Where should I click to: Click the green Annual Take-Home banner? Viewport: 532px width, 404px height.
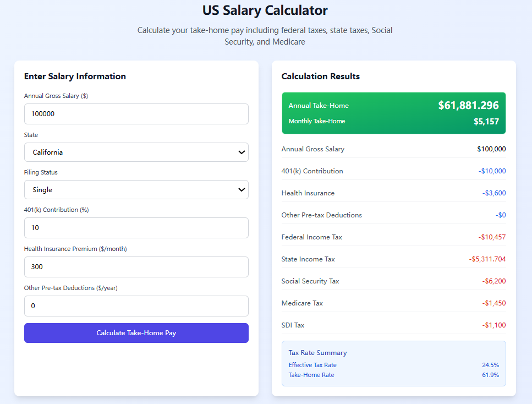tap(393, 113)
